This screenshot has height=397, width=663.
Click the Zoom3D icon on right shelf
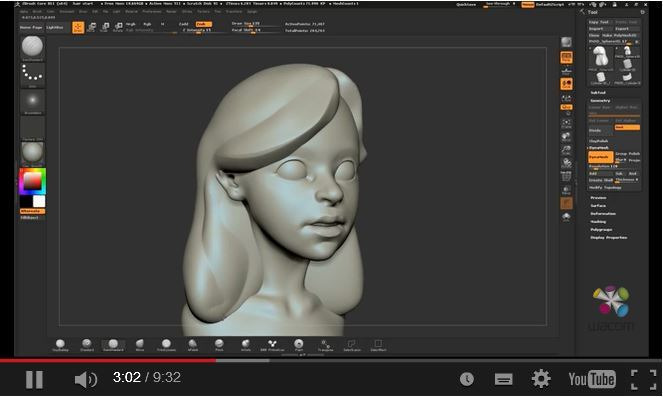point(567,150)
